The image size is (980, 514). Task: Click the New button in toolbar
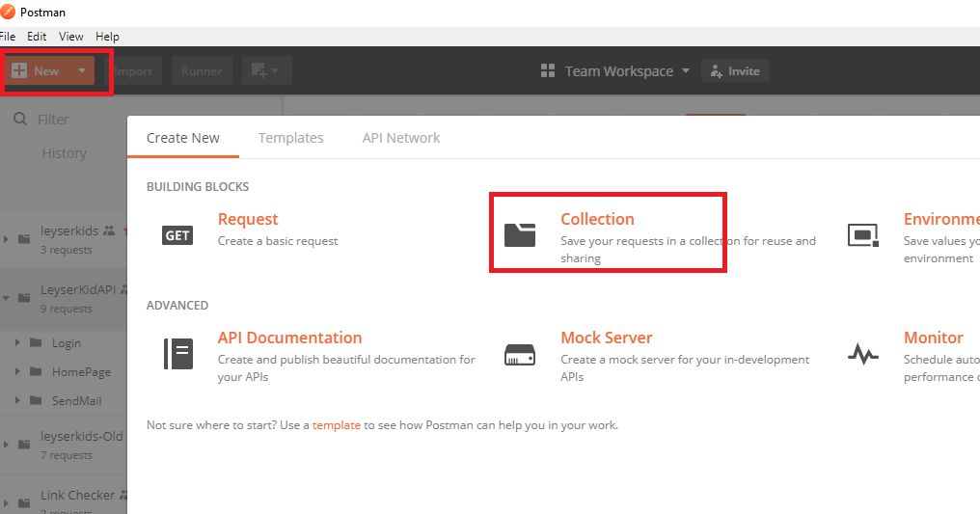(37, 70)
